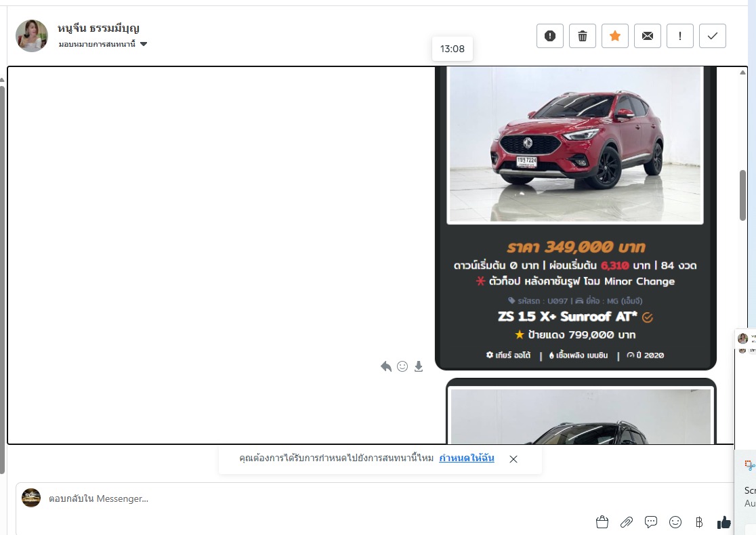Download the MG ZS car image

coord(419,366)
